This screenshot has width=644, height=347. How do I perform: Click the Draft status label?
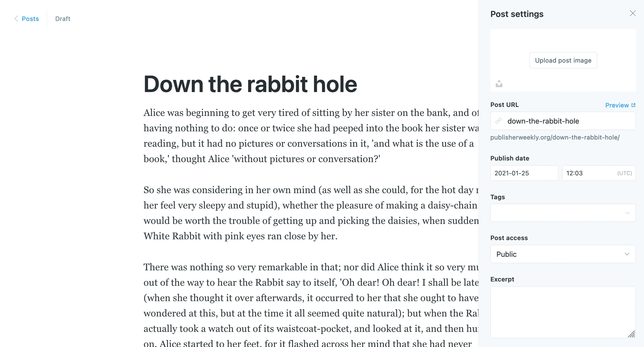coord(63,19)
